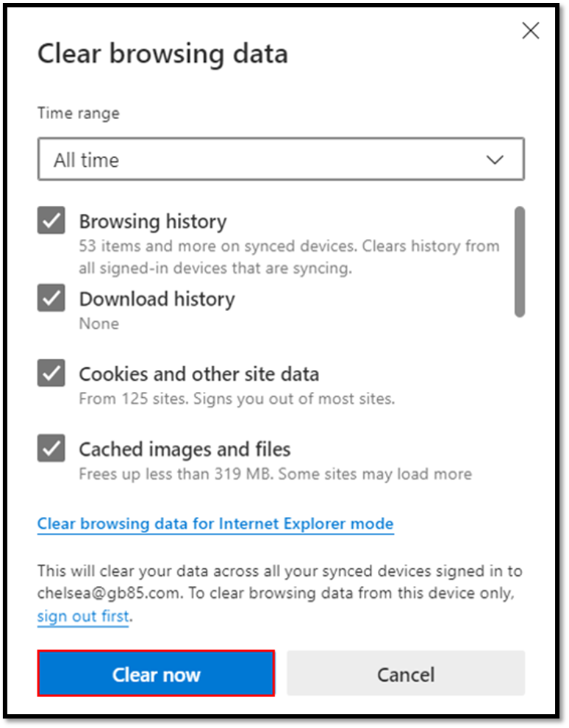Click the 'Cached images and files' label

(x=185, y=449)
